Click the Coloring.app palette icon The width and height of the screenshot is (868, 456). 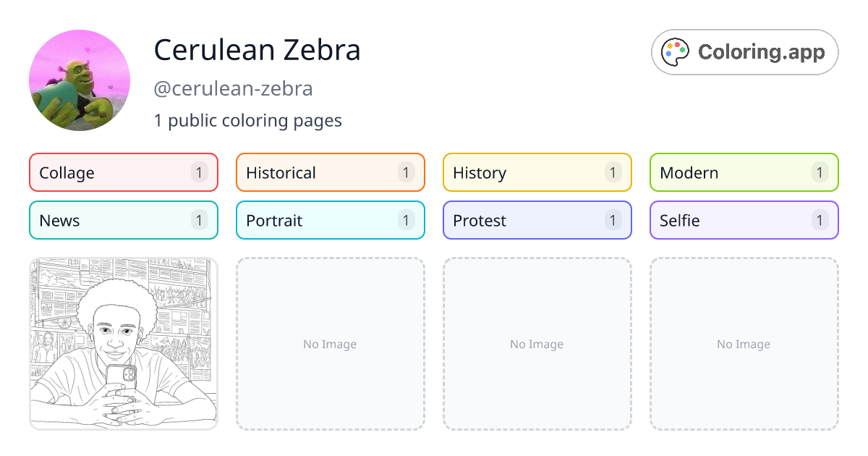[x=676, y=52]
